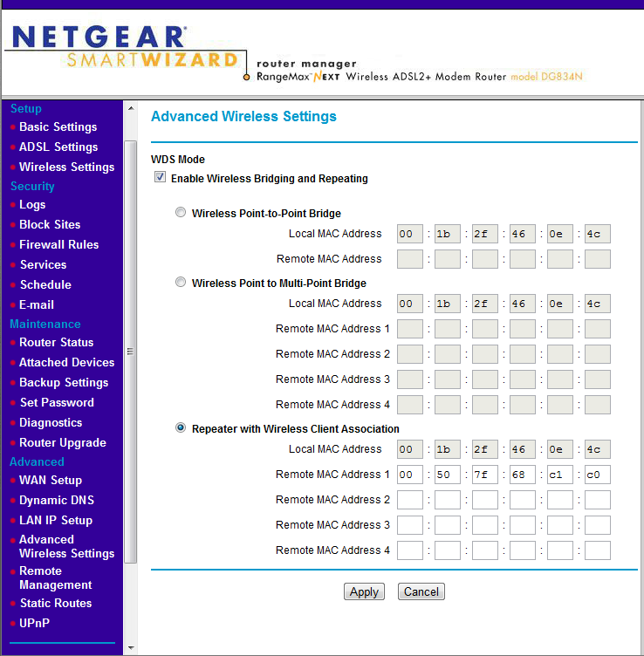Click Point-to-Point Local MAC Address field '1b'
This screenshot has width=644, height=656.
[448, 234]
